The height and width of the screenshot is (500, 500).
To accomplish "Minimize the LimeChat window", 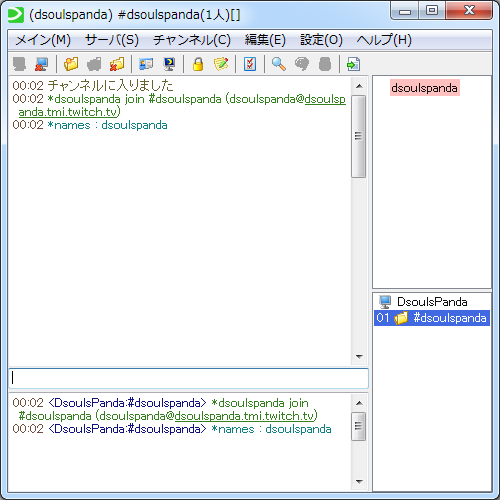I will [x=405, y=11].
